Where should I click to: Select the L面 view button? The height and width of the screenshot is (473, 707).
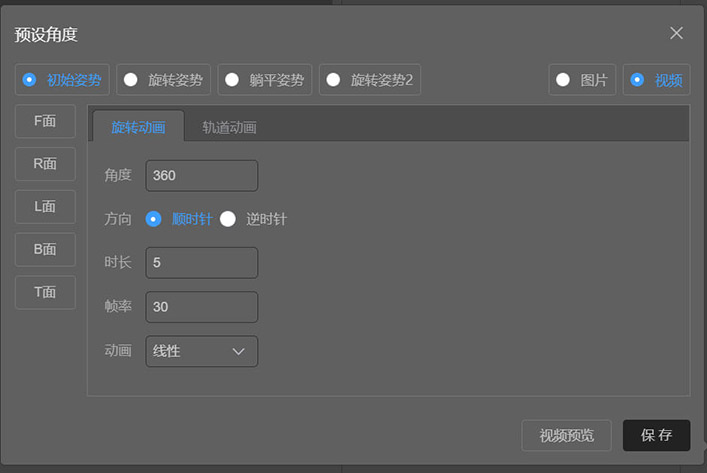click(x=45, y=207)
